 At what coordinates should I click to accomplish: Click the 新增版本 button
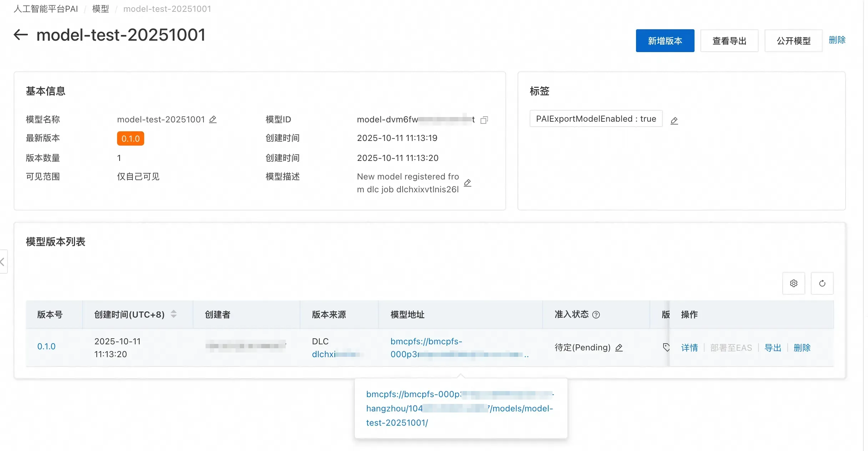(x=665, y=41)
